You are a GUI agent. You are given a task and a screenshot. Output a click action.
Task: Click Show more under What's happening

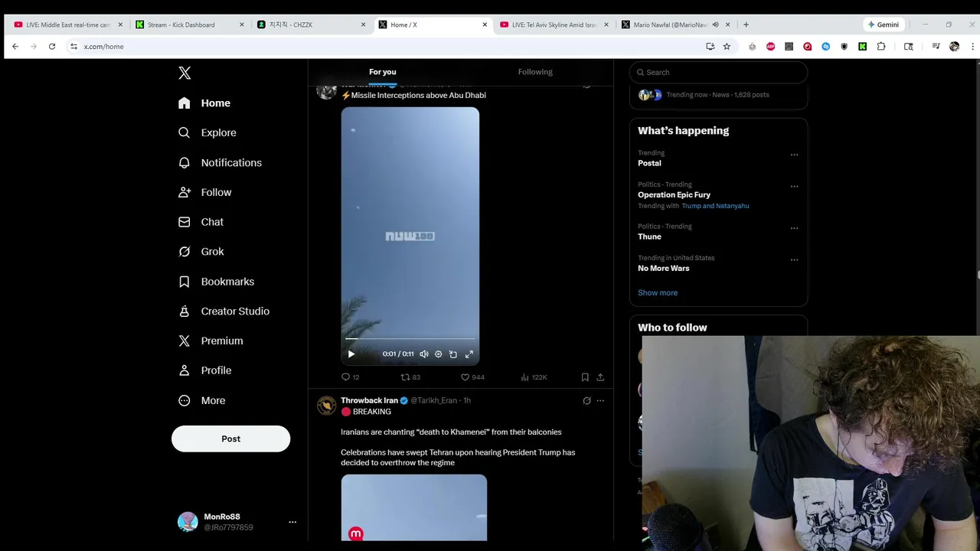[658, 293]
